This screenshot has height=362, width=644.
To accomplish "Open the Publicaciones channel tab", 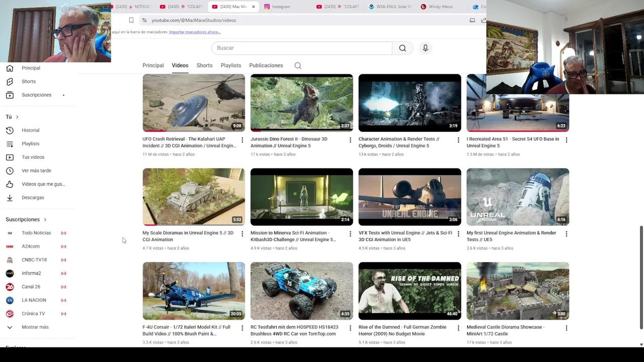I will point(266,65).
